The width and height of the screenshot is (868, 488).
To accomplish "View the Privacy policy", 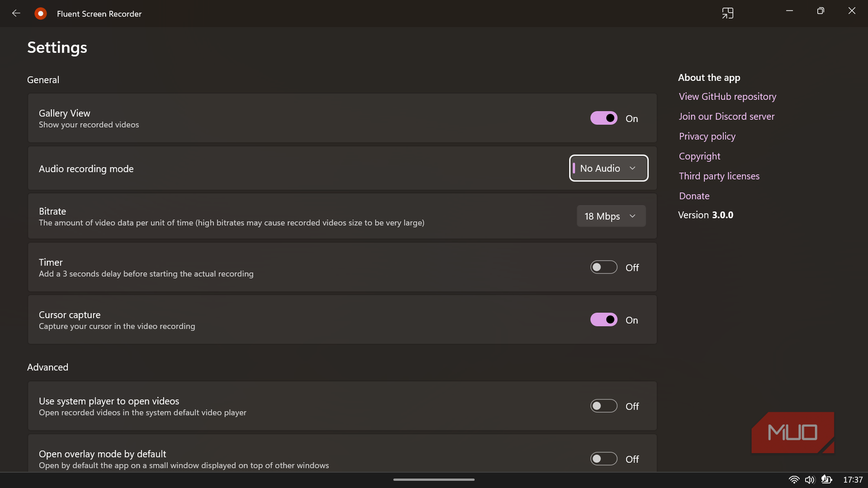I will click(x=707, y=136).
